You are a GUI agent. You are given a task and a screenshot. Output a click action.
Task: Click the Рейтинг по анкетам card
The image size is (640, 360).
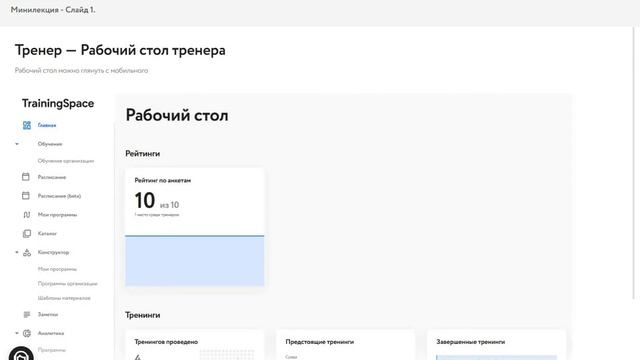(195, 227)
